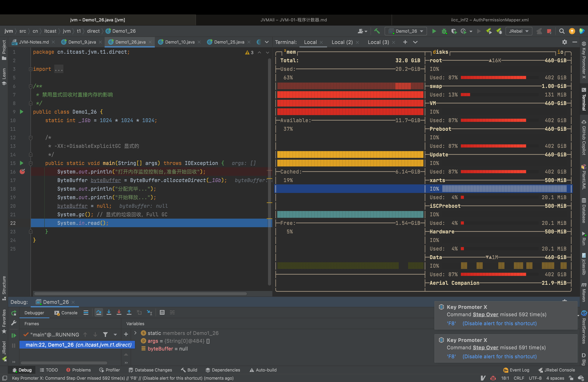Click the Build project hammer icon
The image size is (588, 382).
point(377,31)
